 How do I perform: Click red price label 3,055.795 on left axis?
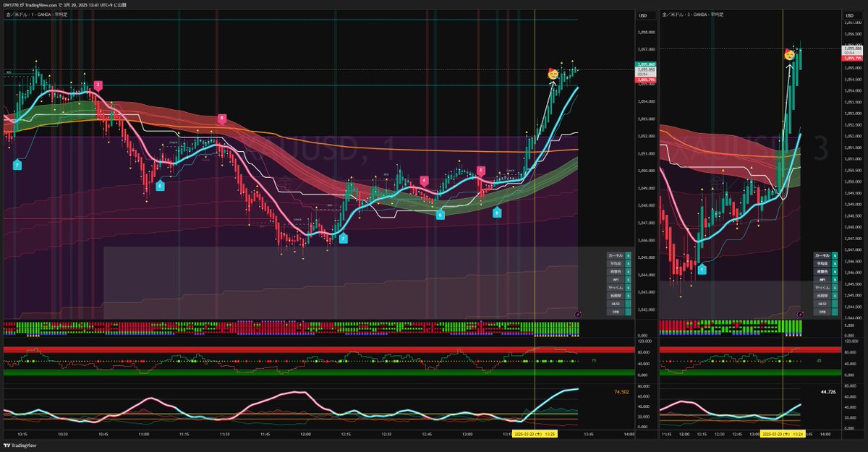click(647, 80)
